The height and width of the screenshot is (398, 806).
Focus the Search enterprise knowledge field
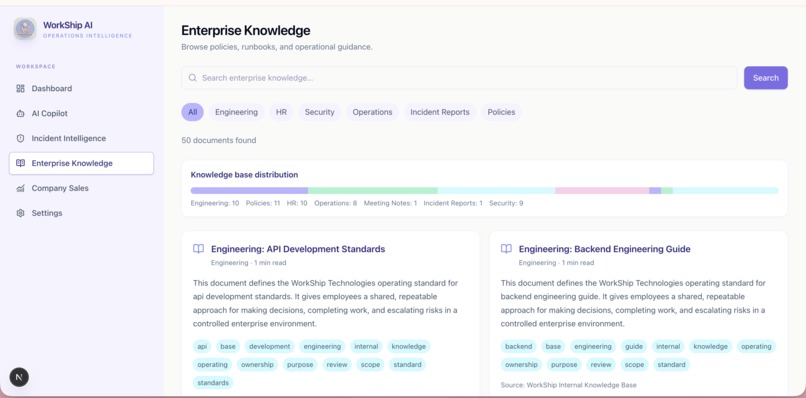tap(459, 78)
